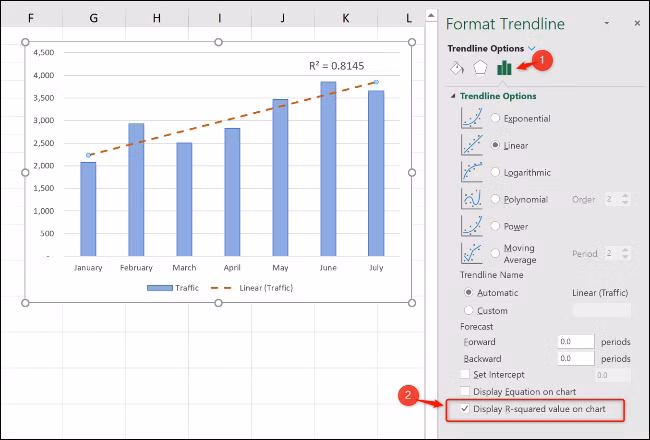Image resolution: width=650 pixels, height=440 pixels.
Task: Open the Effects pentagon tab
Action: 480,68
